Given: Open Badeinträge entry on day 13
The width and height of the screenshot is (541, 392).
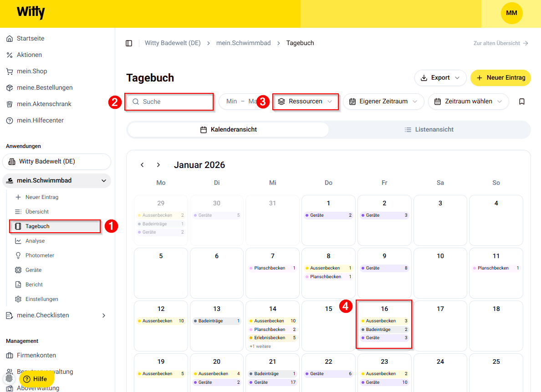Looking at the screenshot, I should click(217, 321).
